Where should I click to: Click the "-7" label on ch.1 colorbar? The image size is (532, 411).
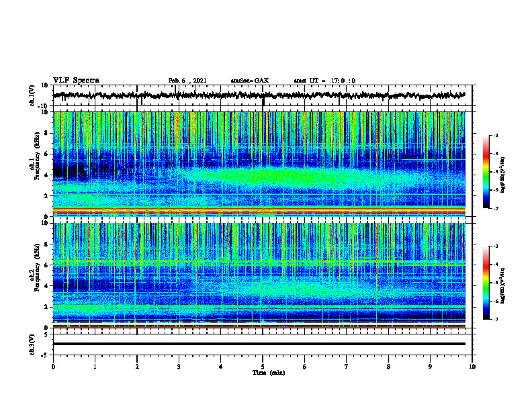click(x=496, y=208)
